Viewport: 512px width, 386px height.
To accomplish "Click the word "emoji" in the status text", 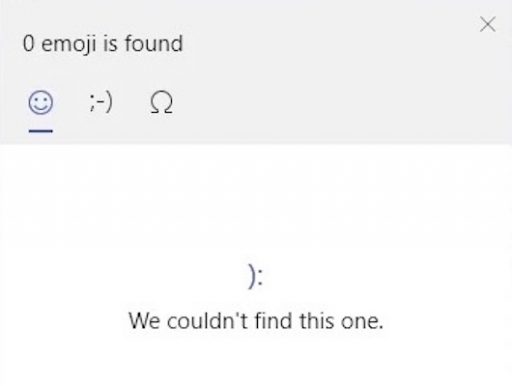I will [x=69, y=44].
